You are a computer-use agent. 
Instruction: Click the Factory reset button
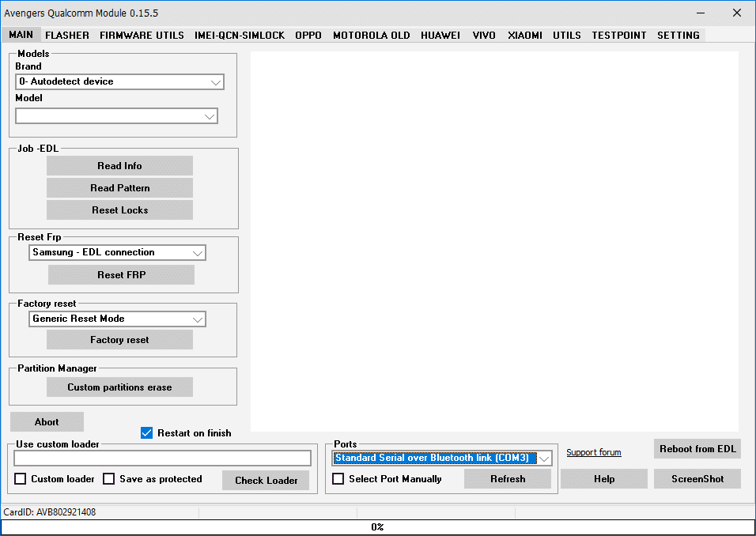pyautogui.click(x=119, y=340)
